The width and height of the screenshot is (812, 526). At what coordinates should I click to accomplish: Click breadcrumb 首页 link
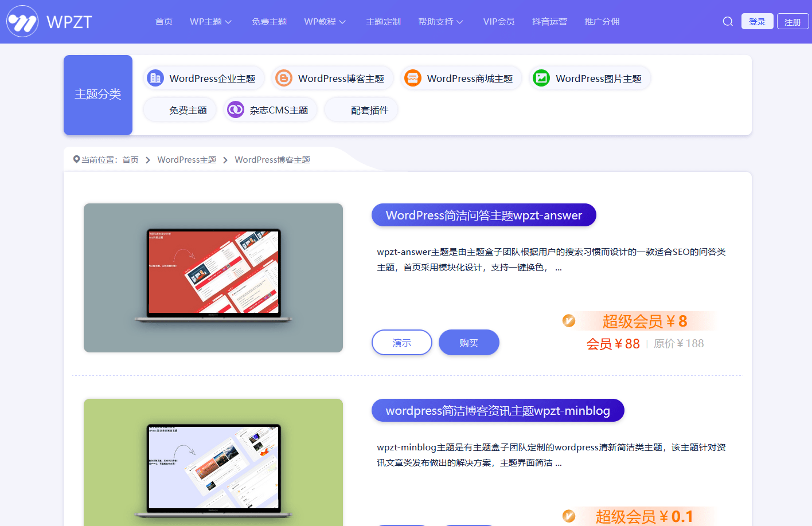coord(131,160)
